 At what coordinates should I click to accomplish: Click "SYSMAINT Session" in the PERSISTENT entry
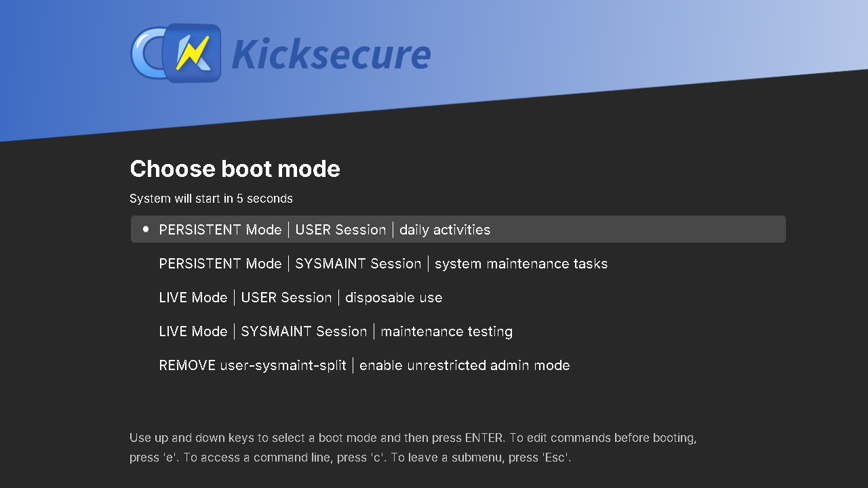[x=358, y=264]
